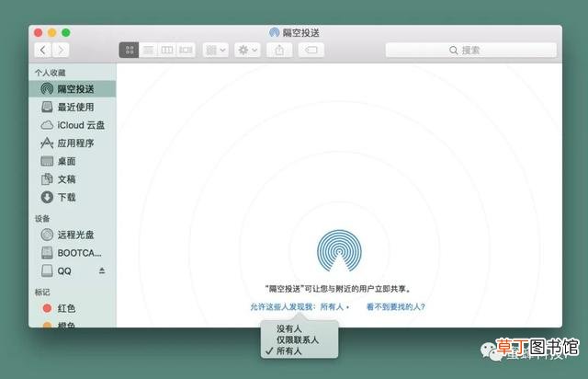Switch to list view in the toolbar
Screen dimensions: 588x379
coord(149,50)
